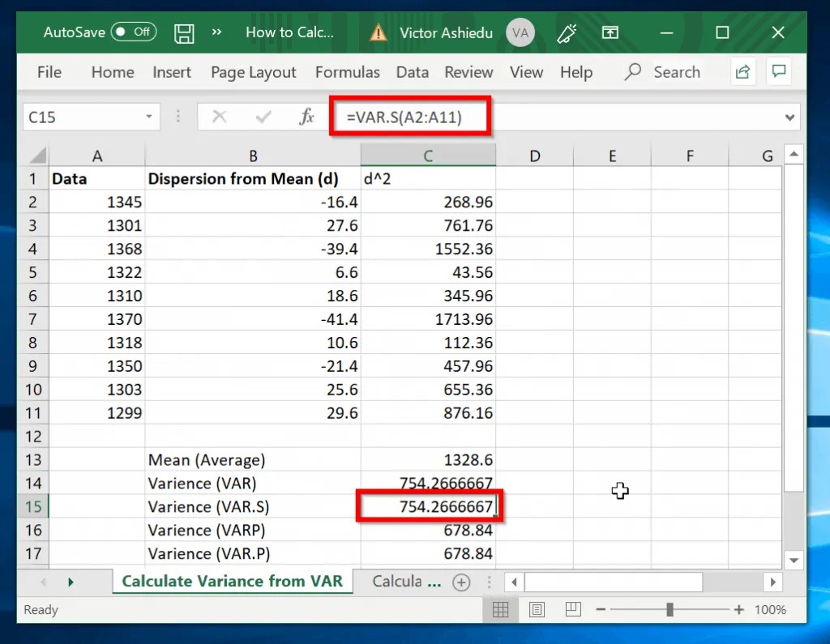Switch to Normal view icon
This screenshot has height=644, width=830.
click(x=500, y=610)
